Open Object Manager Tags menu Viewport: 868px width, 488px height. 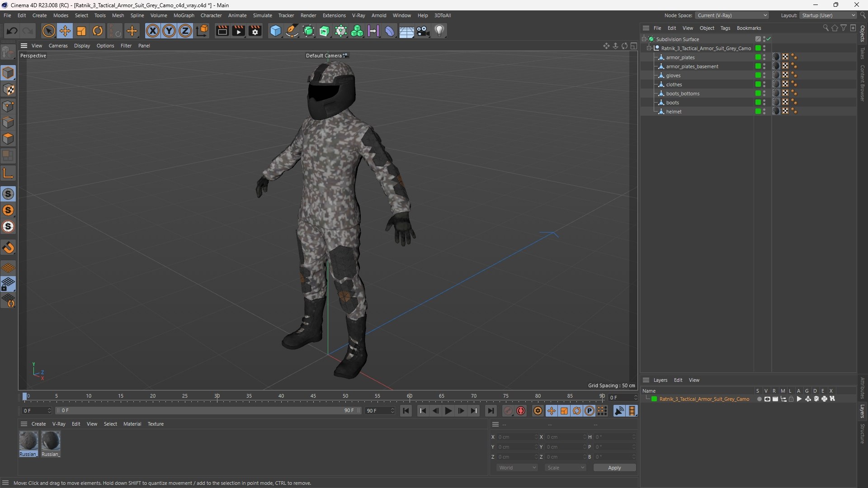click(x=725, y=28)
